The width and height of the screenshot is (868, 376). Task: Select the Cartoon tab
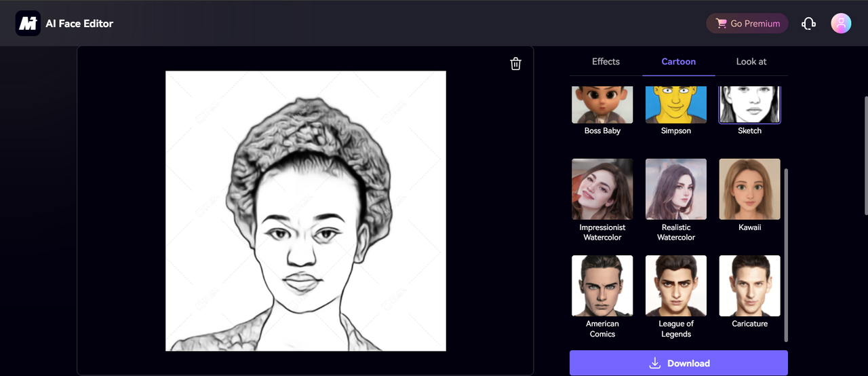pos(679,62)
